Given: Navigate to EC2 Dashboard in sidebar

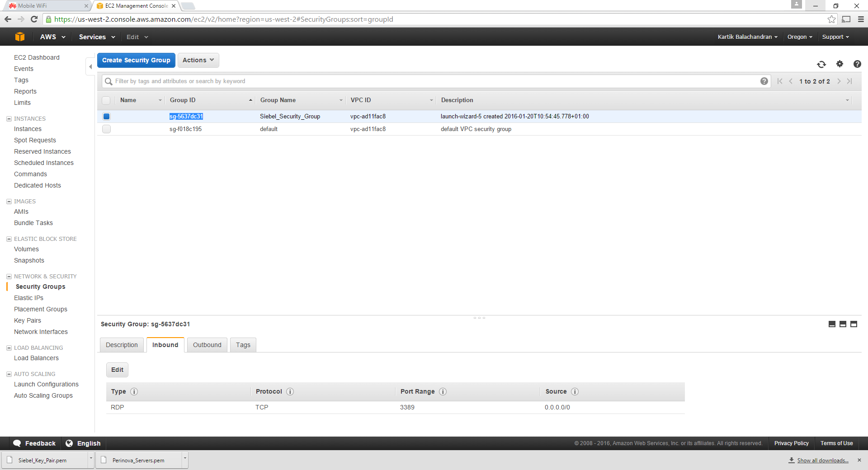Looking at the screenshot, I should click(37, 57).
